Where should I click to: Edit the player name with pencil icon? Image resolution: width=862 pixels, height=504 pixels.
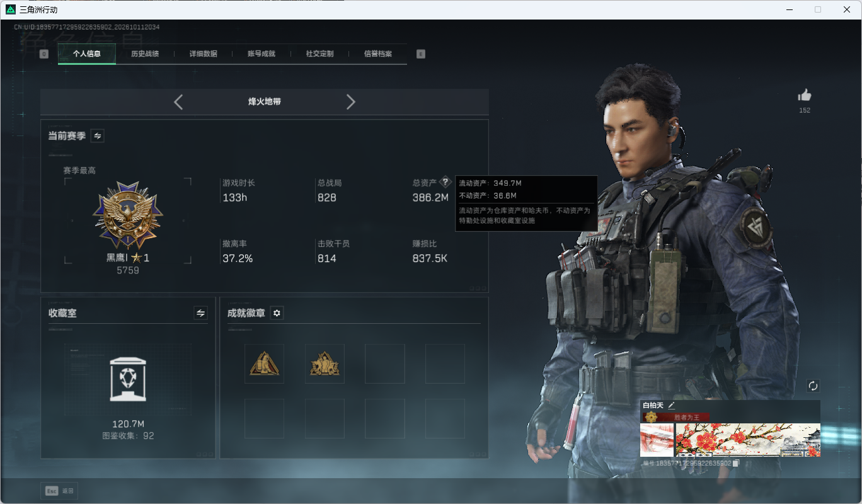(x=671, y=405)
